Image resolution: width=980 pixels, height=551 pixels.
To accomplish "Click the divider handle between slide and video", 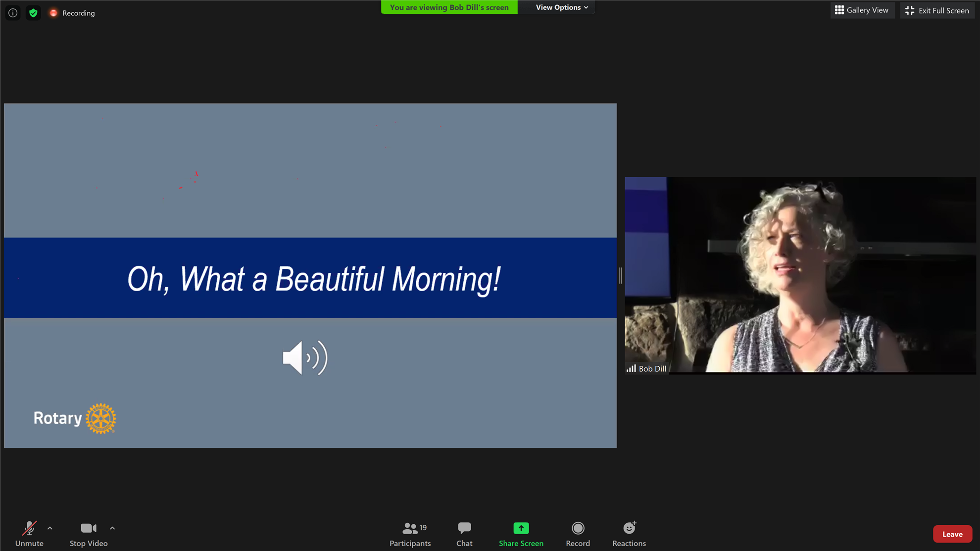I will click(x=620, y=275).
